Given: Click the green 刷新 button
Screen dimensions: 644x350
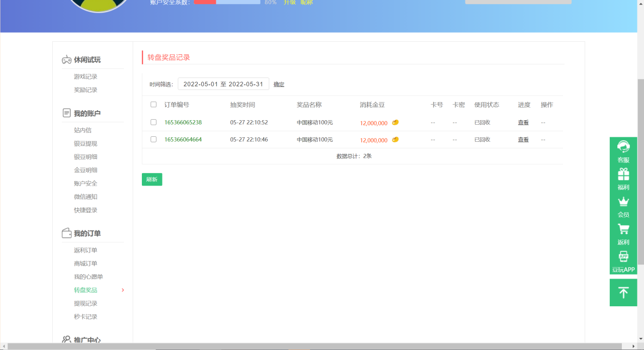Looking at the screenshot, I should (x=152, y=180).
